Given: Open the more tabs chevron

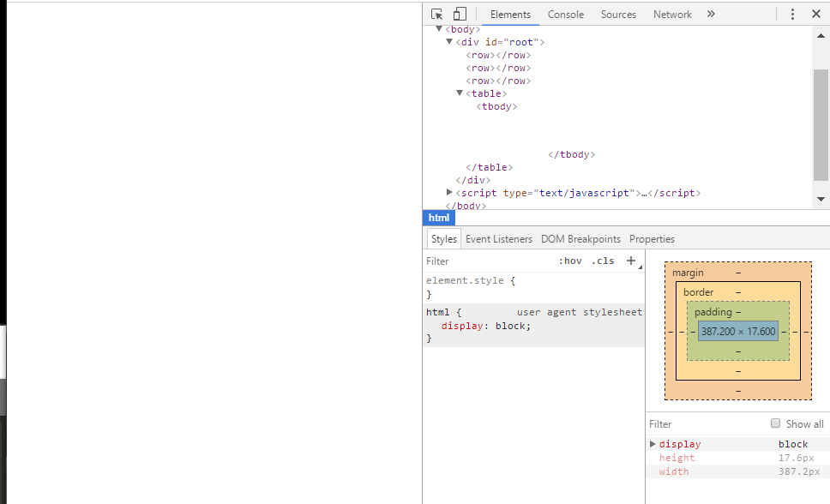Looking at the screenshot, I should (711, 15).
